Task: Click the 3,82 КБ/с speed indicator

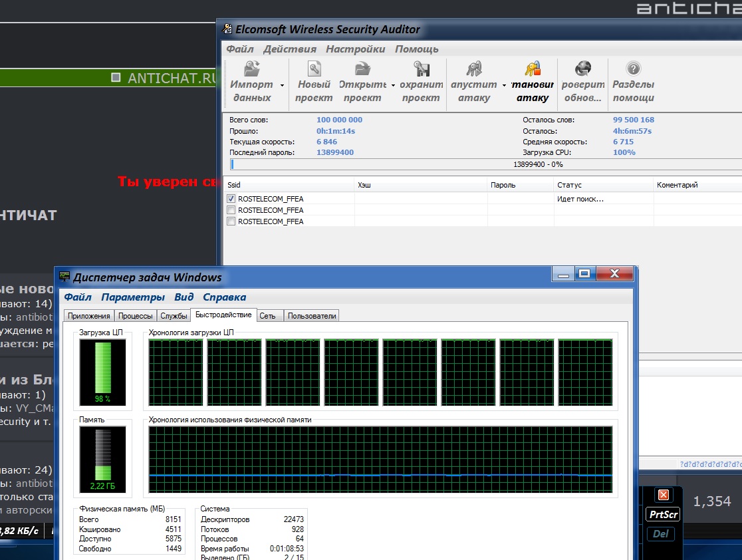Action: pyautogui.click(x=19, y=531)
